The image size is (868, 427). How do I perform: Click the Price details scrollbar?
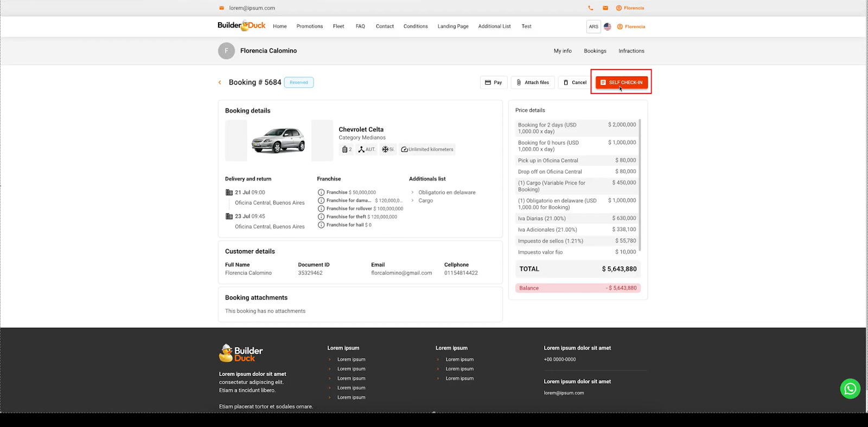tap(640, 184)
